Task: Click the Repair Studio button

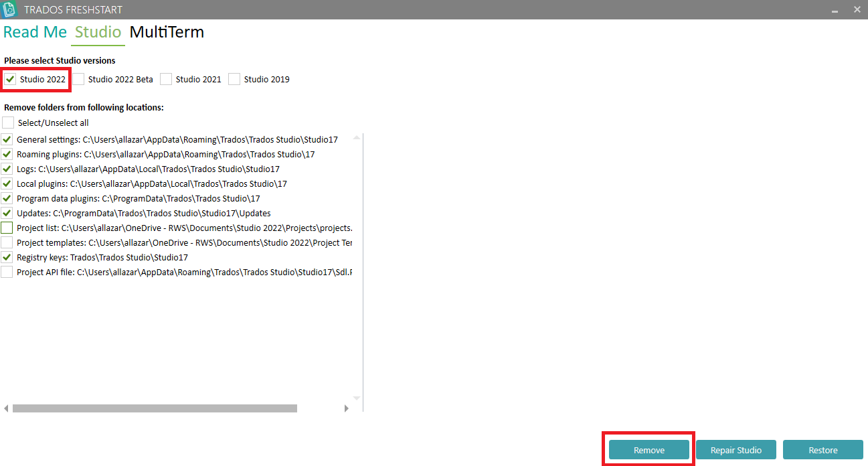Action: click(x=736, y=450)
